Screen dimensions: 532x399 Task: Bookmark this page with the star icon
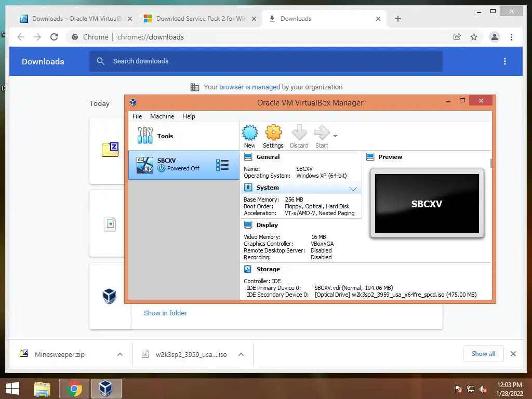coord(474,37)
